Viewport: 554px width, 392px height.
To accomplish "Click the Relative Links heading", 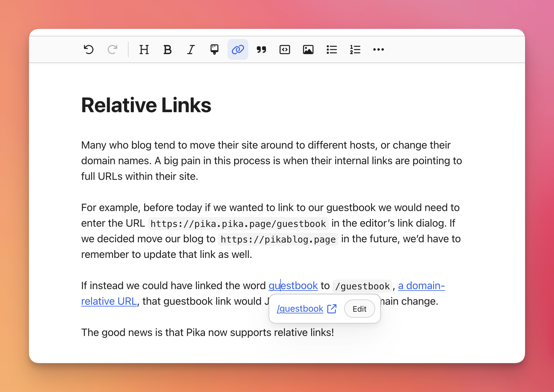I will [146, 105].
